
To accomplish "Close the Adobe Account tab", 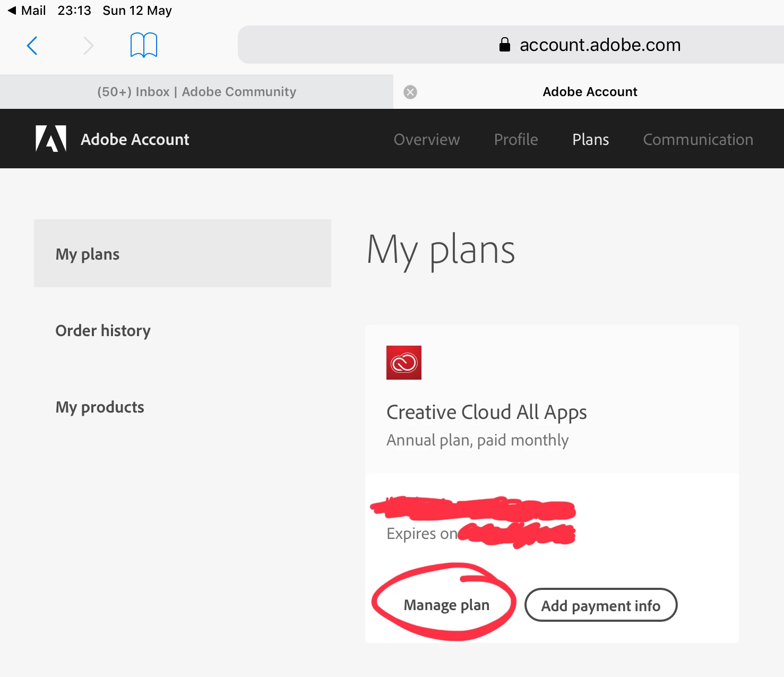I will (x=410, y=92).
